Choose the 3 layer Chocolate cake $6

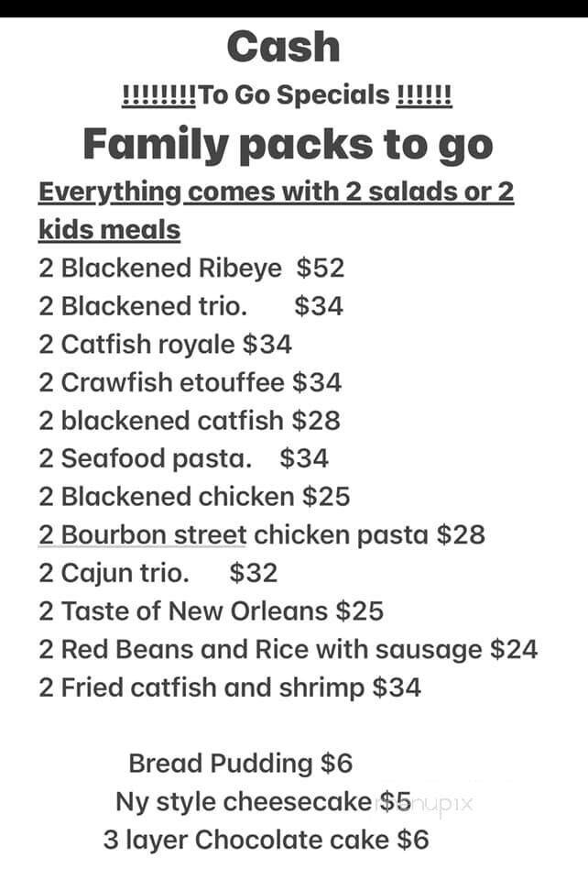(266, 840)
